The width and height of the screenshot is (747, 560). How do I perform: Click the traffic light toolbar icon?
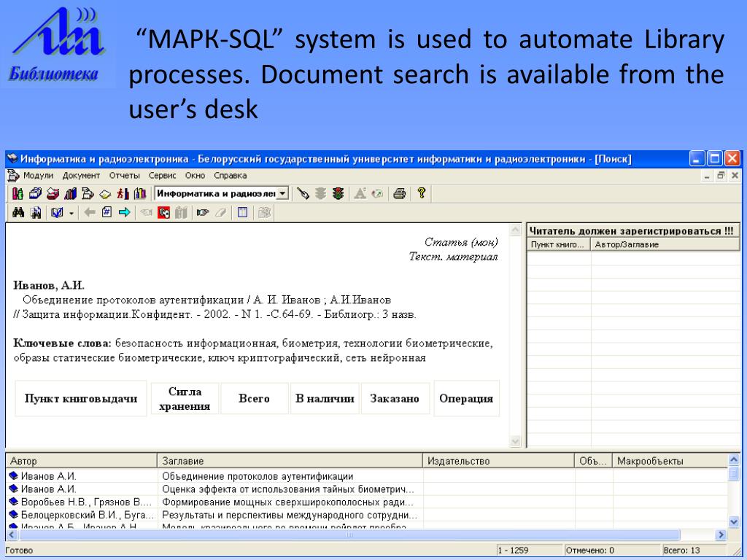coord(337,194)
